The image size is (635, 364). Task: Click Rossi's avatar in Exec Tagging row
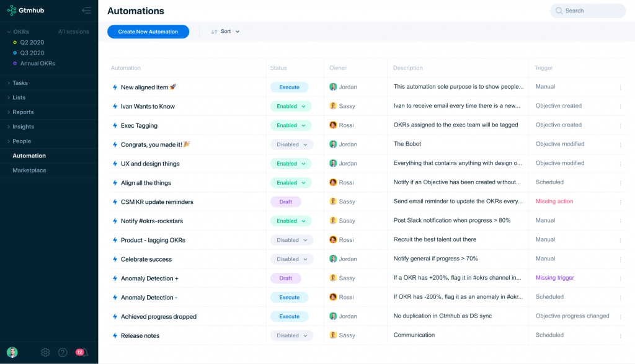(x=333, y=125)
